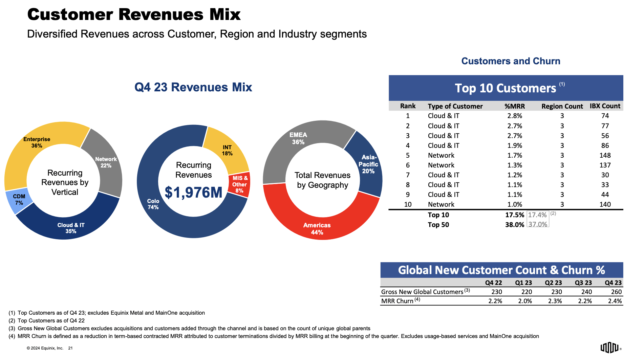Click the Q4 23 Revenues Mix heading
The image size is (644, 360).
[193, 87]
